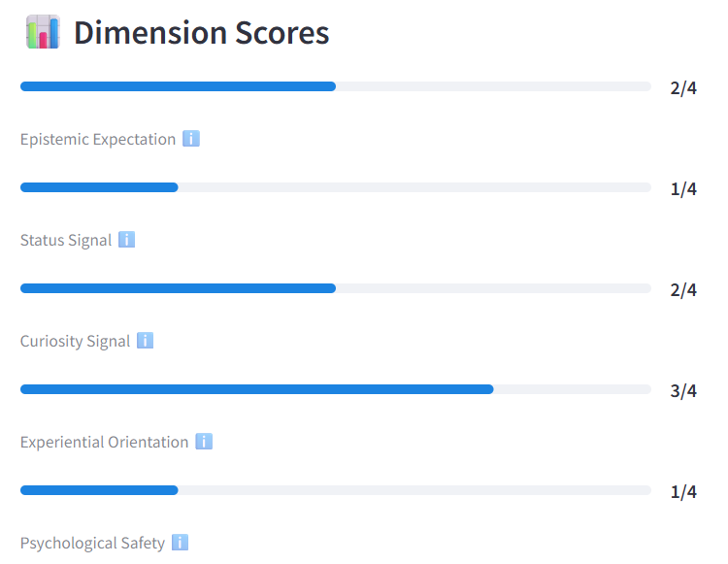
Task: Show info tooltip for Curiosity Signal
Action: 145,341
